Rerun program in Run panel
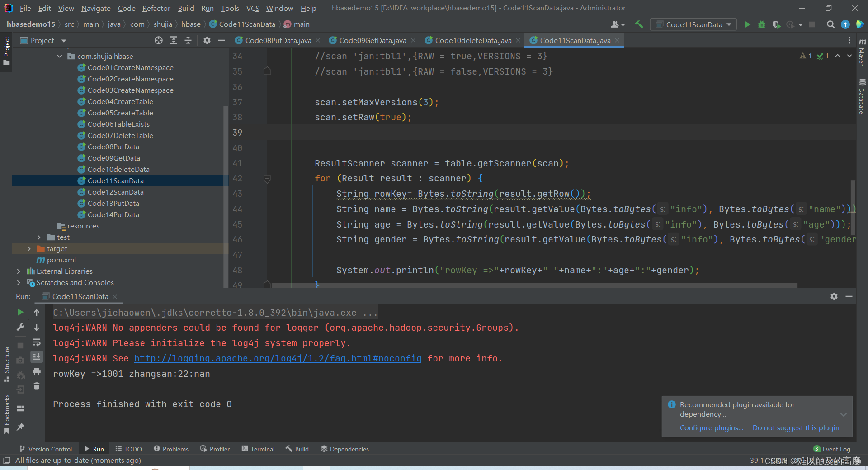868x470 pixels. 20,312
